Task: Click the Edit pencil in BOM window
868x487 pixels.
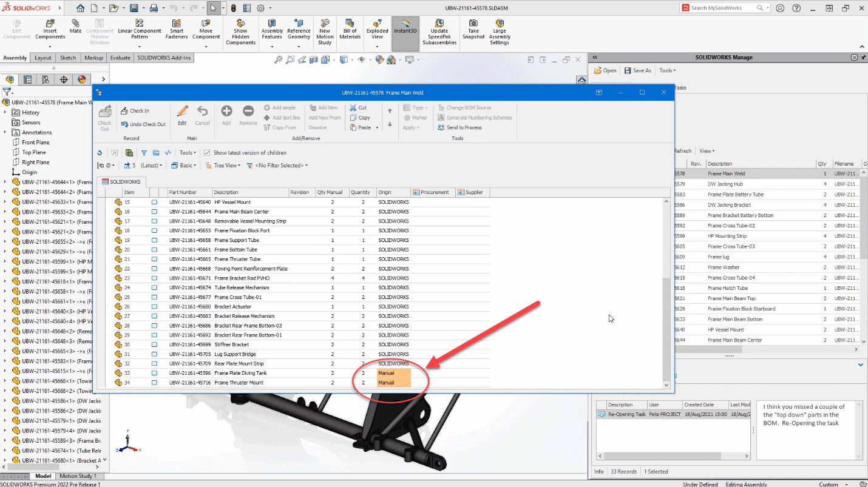Action: coord(182,115)
